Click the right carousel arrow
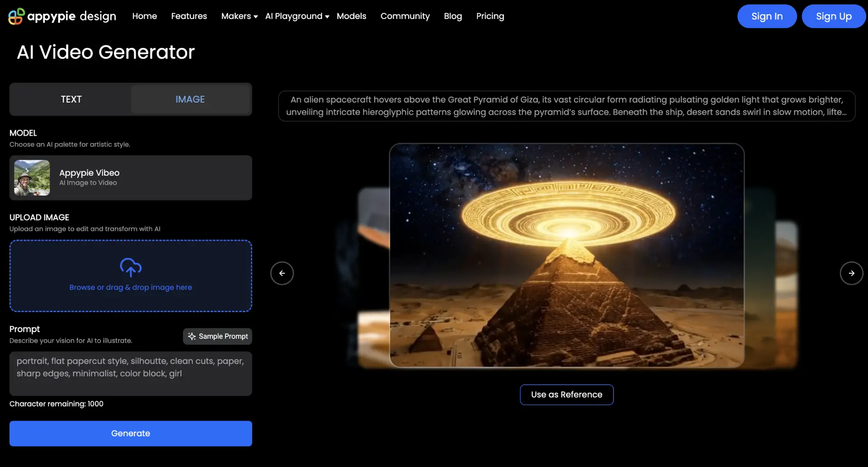The image size is (868, 467). pyautogui.click(x=851, y=273)
